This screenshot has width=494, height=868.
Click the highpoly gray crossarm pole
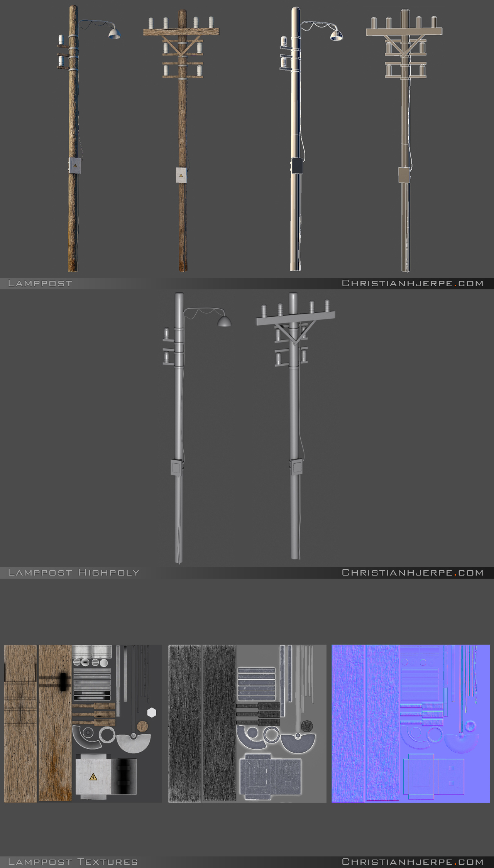[295, 426]
